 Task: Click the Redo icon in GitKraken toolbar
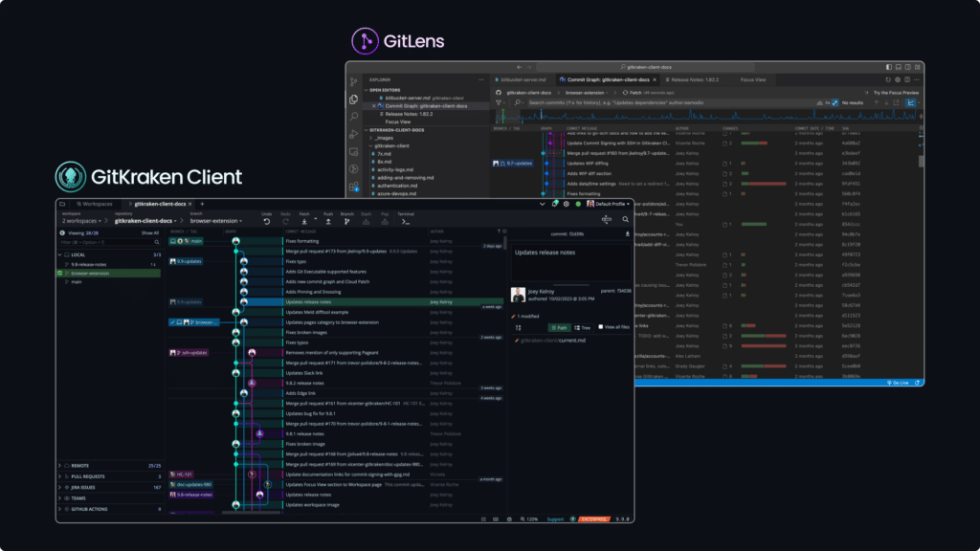coord(285,221)
